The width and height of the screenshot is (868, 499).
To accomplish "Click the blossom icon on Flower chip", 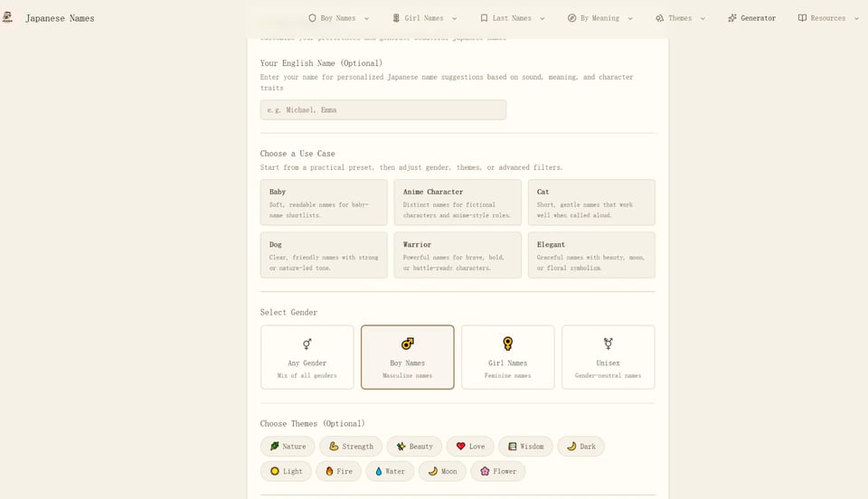I will click(485, 471).
